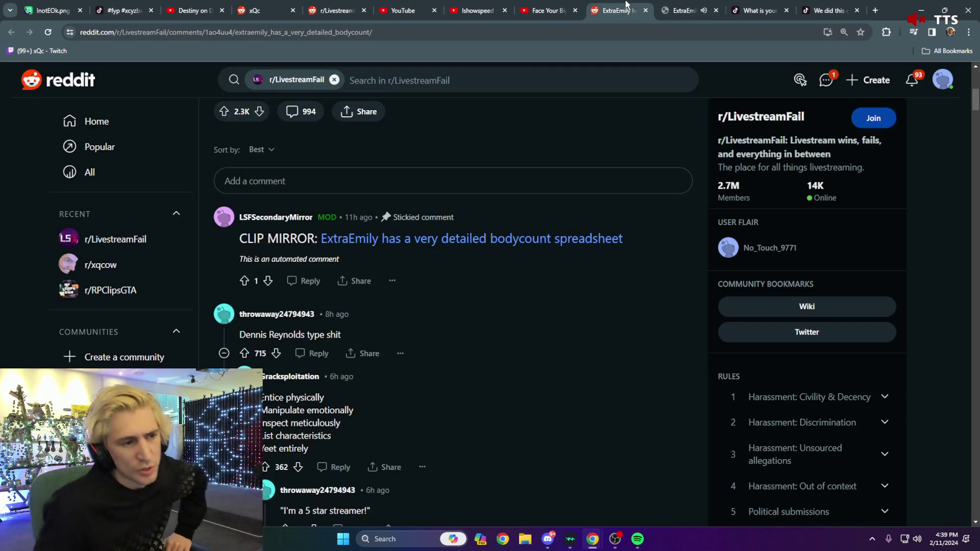Open the community Wiki bookmark
This screenshot has width=980, height=551.
[806, 306]
